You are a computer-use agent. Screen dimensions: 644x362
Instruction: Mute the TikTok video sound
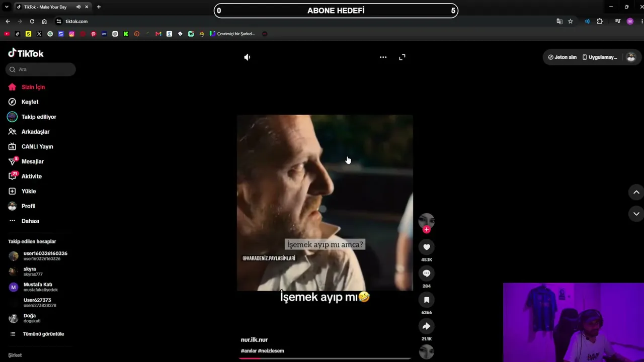[x=247, y=57]
